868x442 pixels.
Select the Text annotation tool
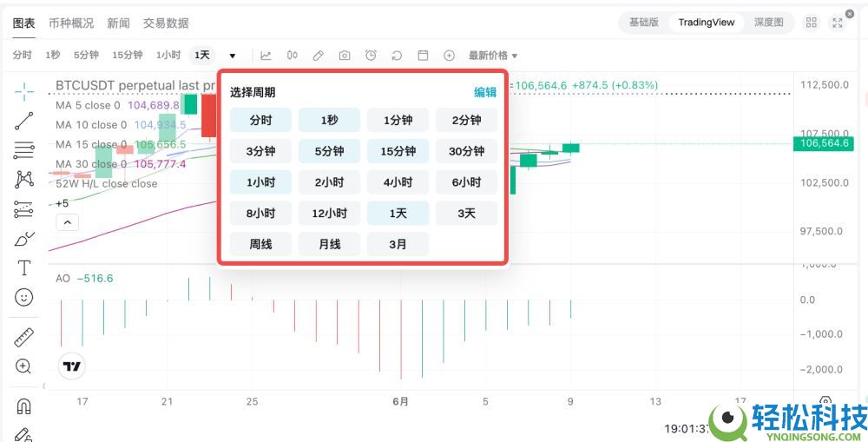23,268
